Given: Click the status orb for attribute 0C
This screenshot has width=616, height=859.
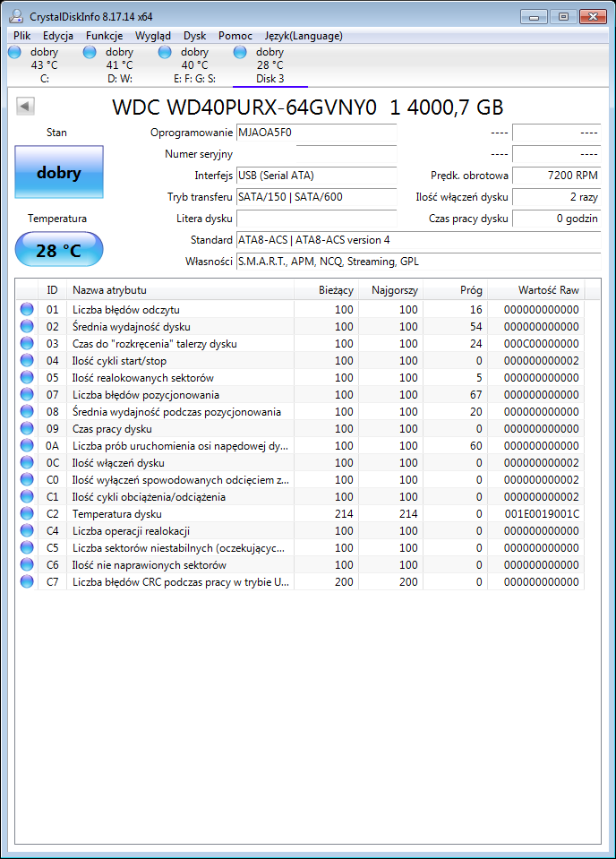Looking at the screenshot, I should [x=27, y=462].
